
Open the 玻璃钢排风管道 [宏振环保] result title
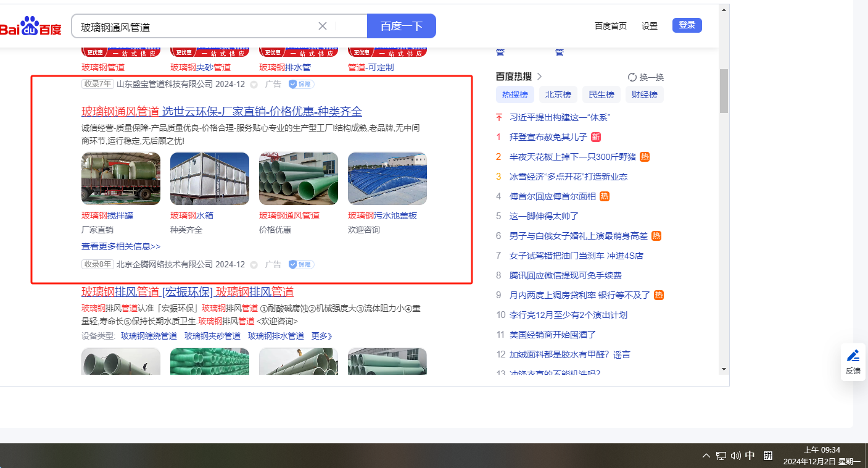[x=188, y=291]
